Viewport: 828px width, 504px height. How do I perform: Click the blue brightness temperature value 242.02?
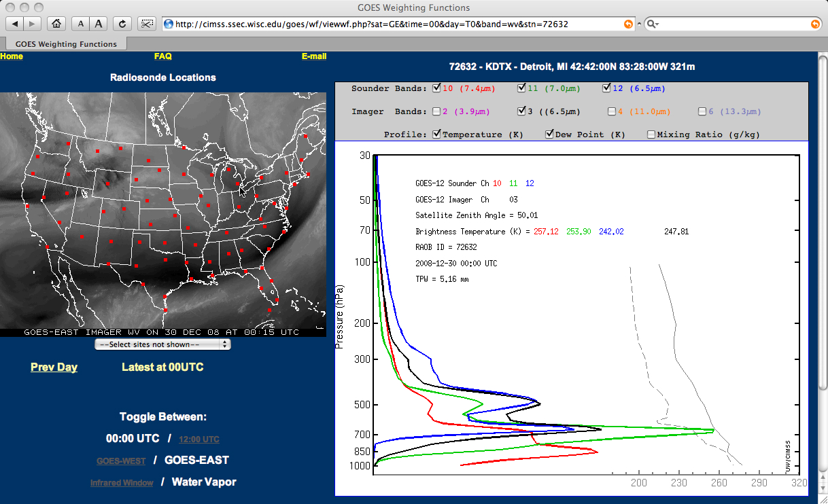click(x=611, y=232)
